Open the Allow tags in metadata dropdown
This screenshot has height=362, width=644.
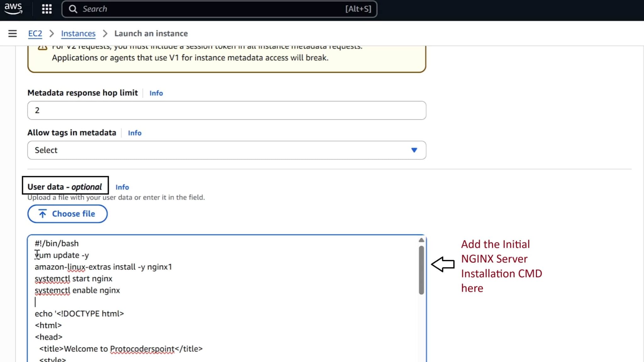(x=226, y=150)
